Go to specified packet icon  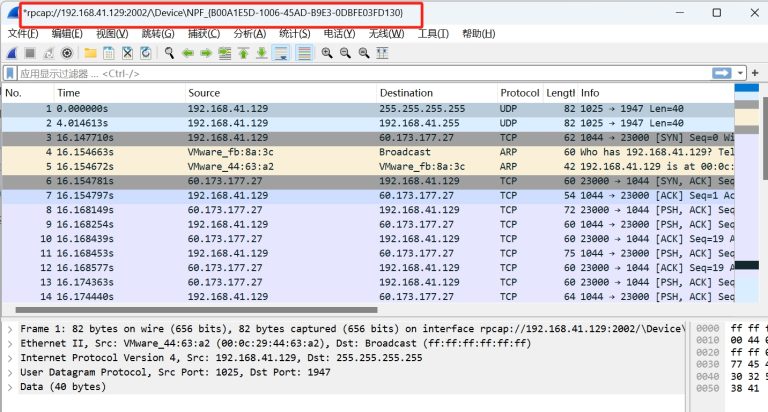coord(225,53)
